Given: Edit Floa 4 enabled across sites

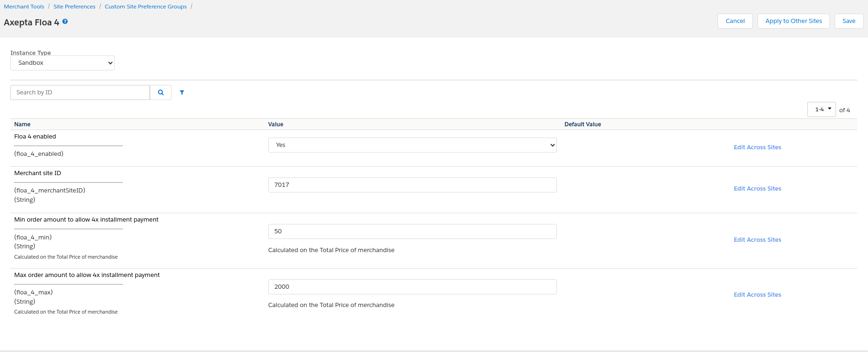Looking at the screenshot, I should click(757, 147).
